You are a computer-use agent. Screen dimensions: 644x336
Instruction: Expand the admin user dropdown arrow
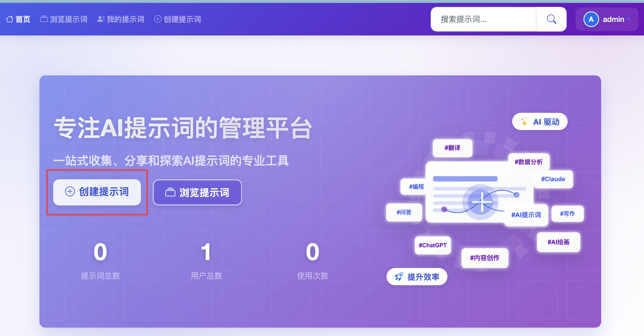click(x=628, y=19)
